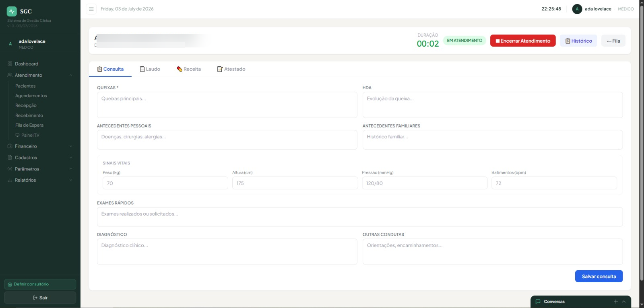The image size is (644, 308).
Task: Collapse the Atendimento sidebar section
Action: point(40,75)
